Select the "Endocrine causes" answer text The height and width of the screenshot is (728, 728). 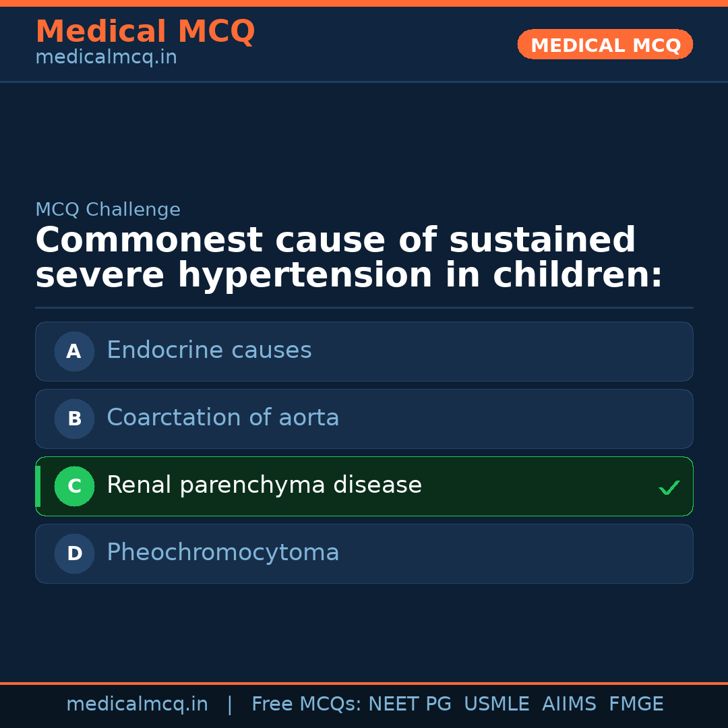click(209, 351)
